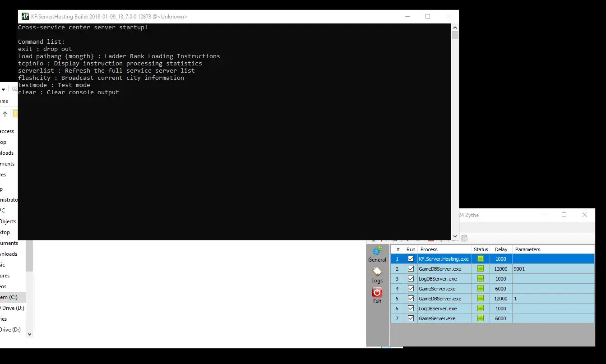Open the Logs panel
The height and width of the screenshot is (364, 606).
[x=377, y=275]
